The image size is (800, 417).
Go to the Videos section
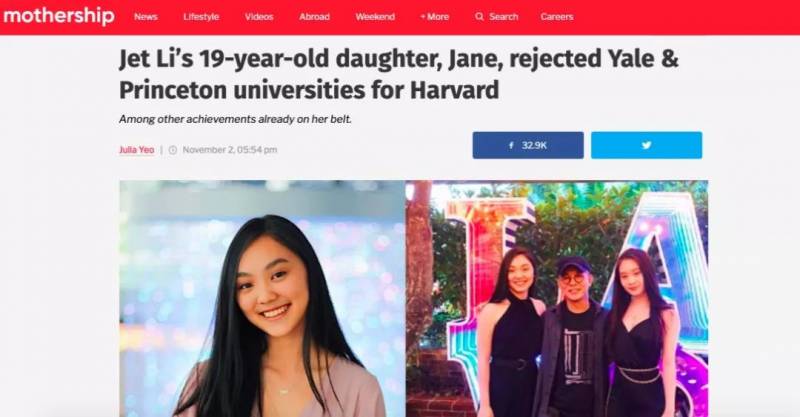click(259, 17)
